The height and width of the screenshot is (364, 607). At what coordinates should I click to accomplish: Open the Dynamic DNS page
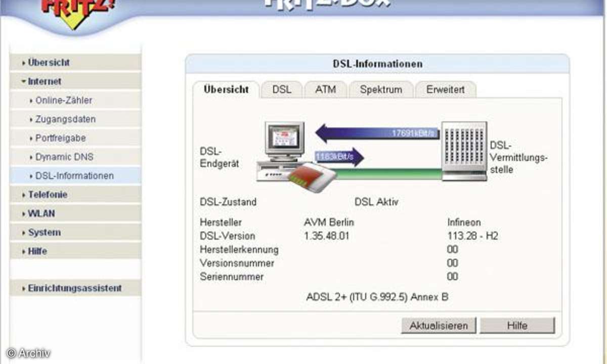pyautogui.click(x=75, y=157)
